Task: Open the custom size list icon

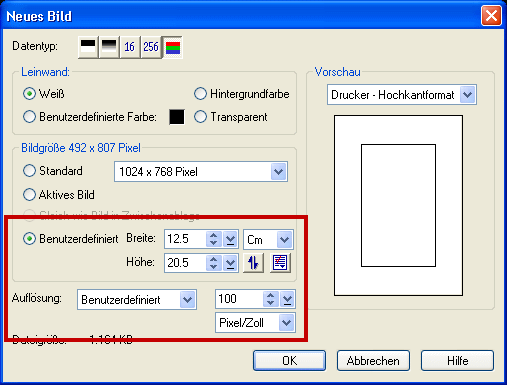Action: [x=280, y=263]
